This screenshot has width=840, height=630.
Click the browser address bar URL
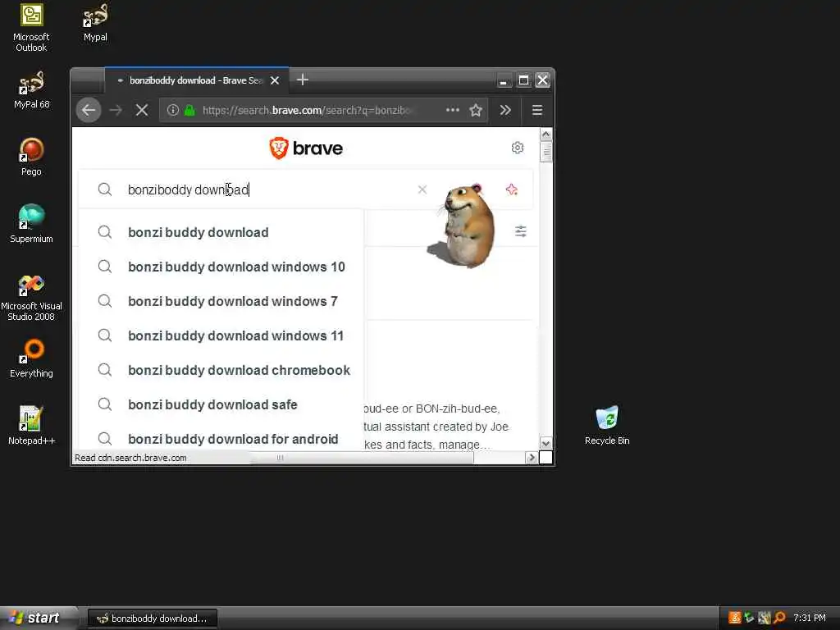308,111
